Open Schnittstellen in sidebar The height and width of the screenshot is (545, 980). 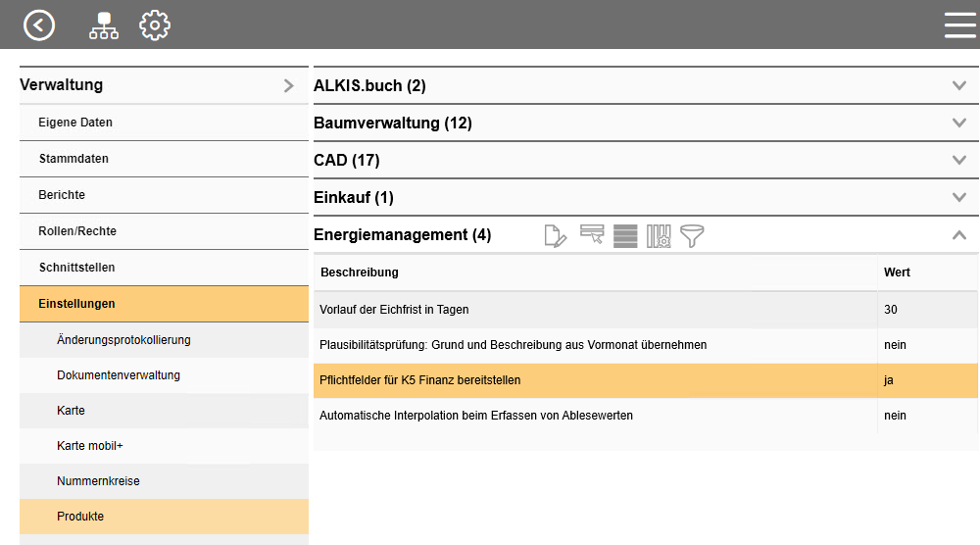click(164, 268)
